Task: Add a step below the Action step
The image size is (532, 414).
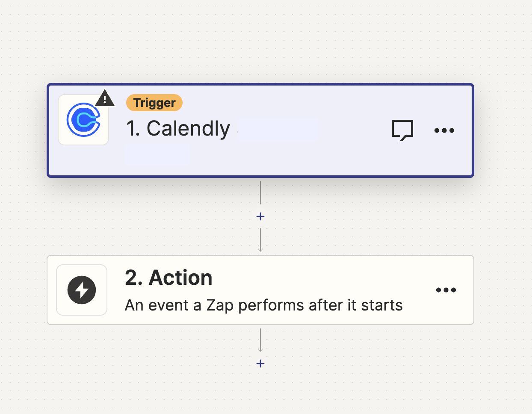Action: tap(260, 364)
